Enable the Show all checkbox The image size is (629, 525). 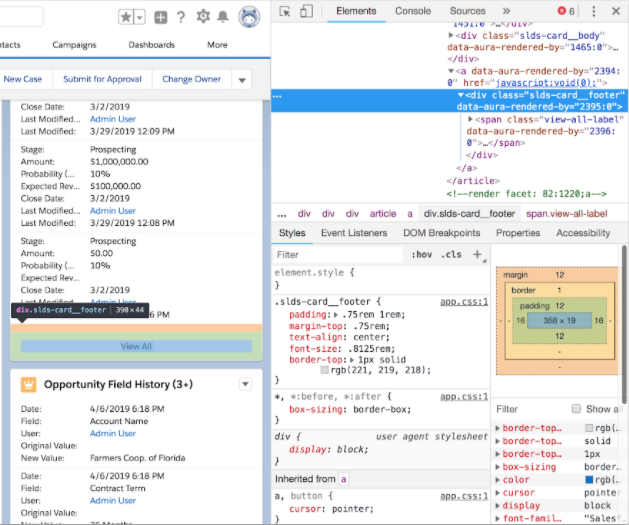pyautogui.click(x=576, y=409)
